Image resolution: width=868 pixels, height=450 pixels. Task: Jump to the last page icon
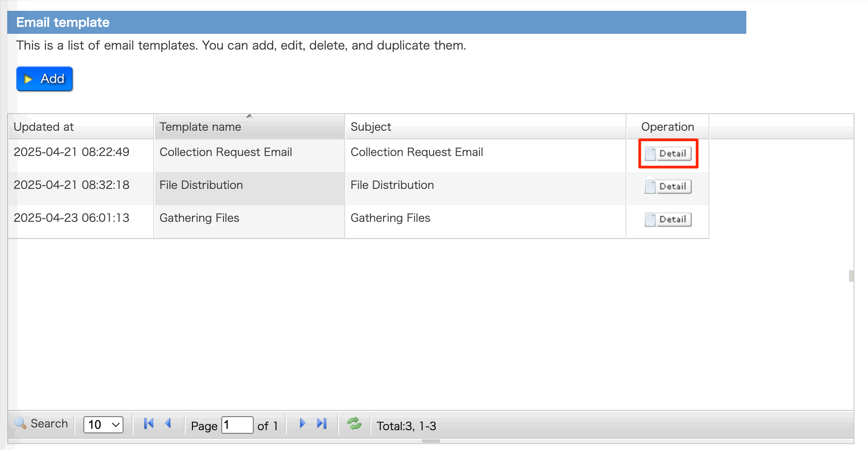pos(321,423)
